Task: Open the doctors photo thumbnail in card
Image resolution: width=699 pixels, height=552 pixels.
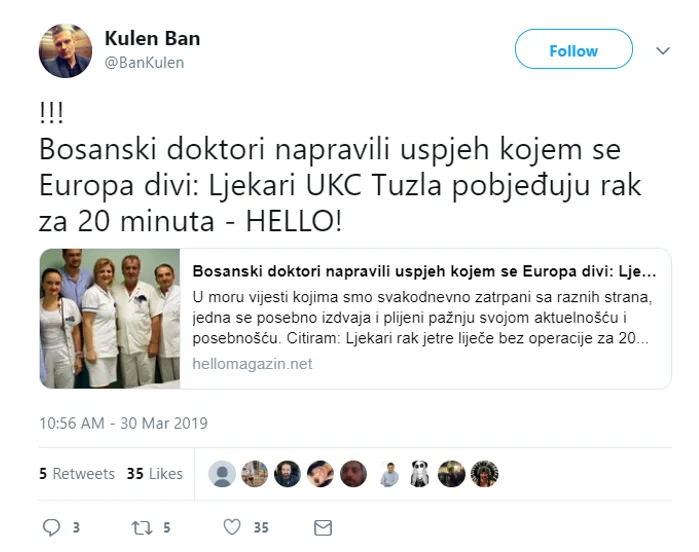Action: 110,318
